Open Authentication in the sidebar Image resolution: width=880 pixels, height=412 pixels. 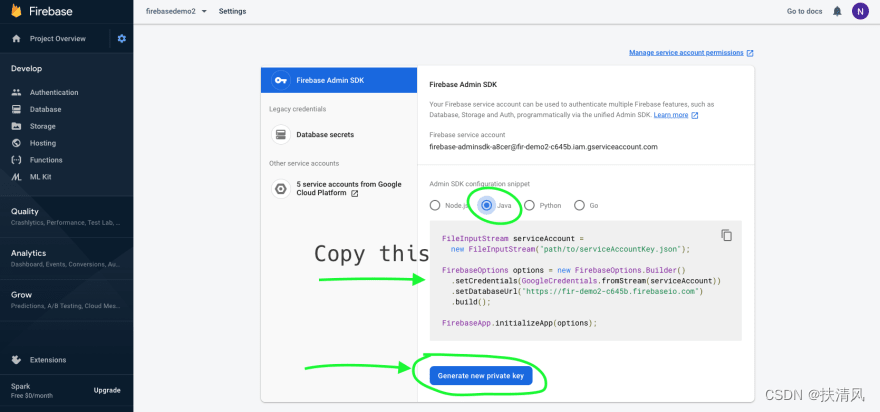pos(54,93)
